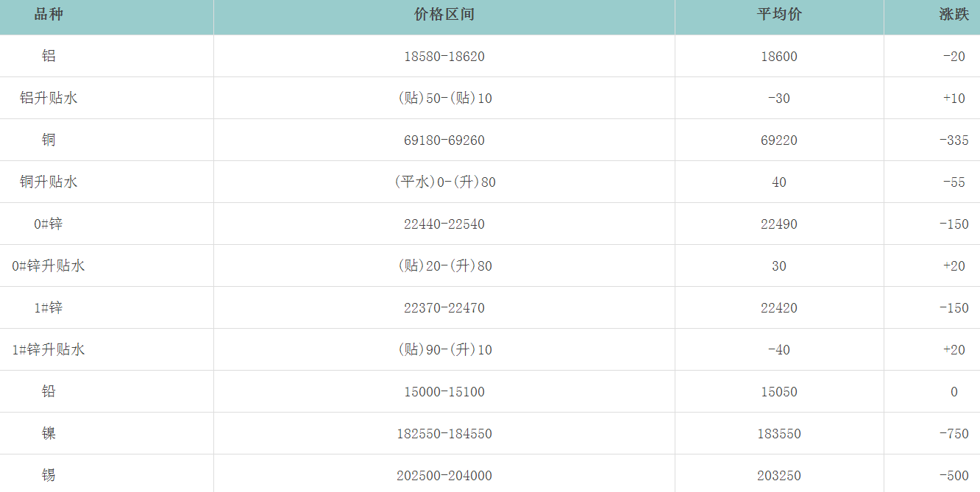This screenshot has width=980, height=492.
Task: Select the 0#锌升贴水 row label
Action: tap(49, 265)
